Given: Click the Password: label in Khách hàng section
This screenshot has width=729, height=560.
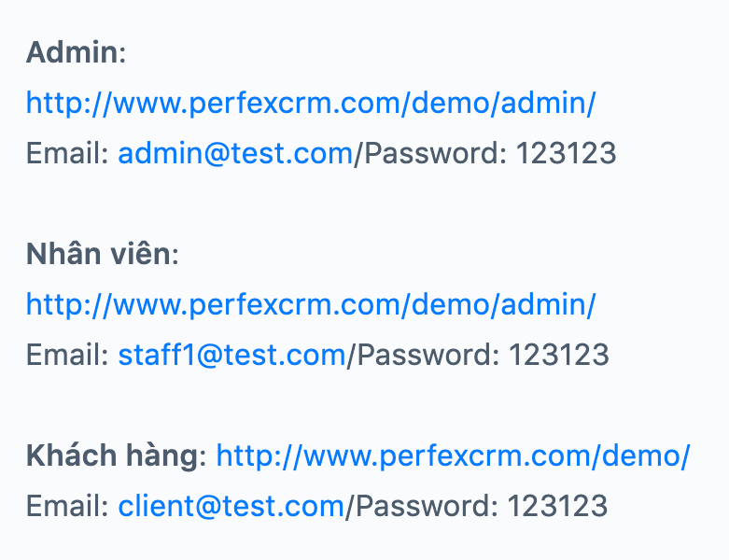Looking at the screenshot, I should (427, 506).
